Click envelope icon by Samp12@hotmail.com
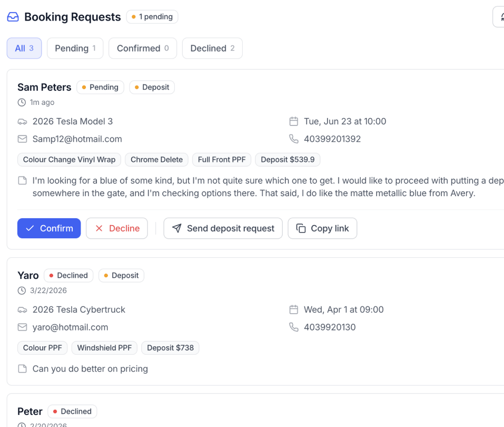The height and width of the screenshot is (427, 504). (22, 139)
